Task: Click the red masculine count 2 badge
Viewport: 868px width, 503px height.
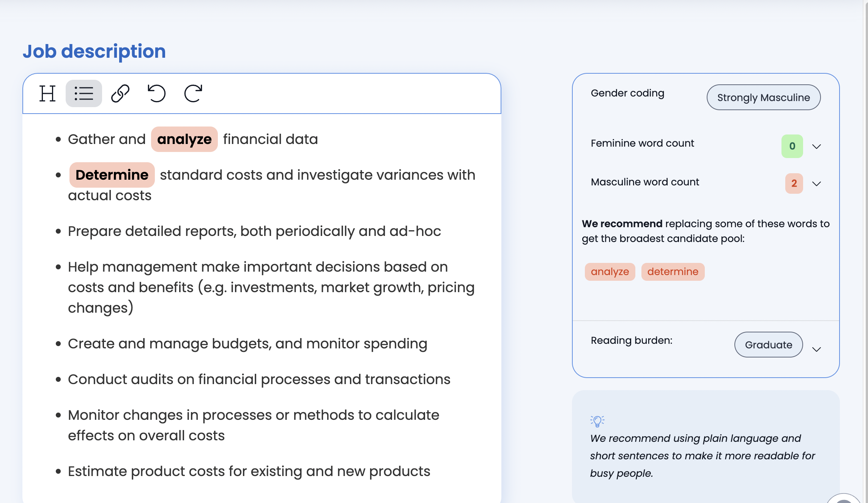Action: pos(794,183)
